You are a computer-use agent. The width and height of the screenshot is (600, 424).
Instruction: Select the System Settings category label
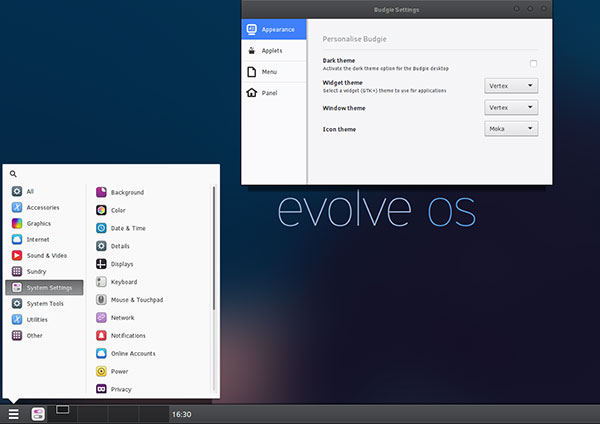pos(49,288)
